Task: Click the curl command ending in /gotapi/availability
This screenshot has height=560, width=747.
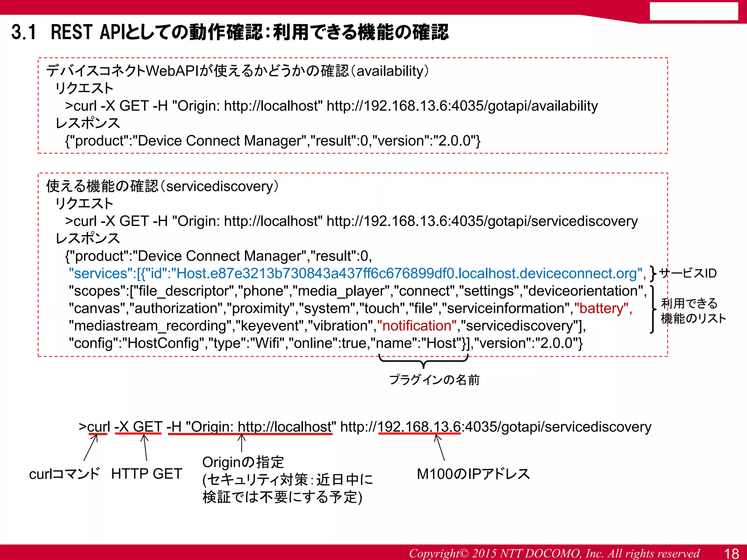Action: (331, 106)
